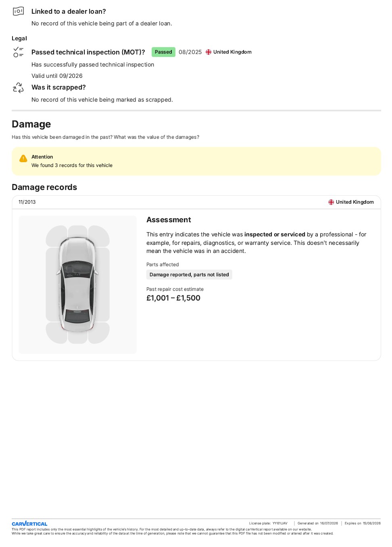The height and width of the screenshot is (547, 392).
Task: Click the 'Damage reported, parts not listed' tag
Action: 189,275
